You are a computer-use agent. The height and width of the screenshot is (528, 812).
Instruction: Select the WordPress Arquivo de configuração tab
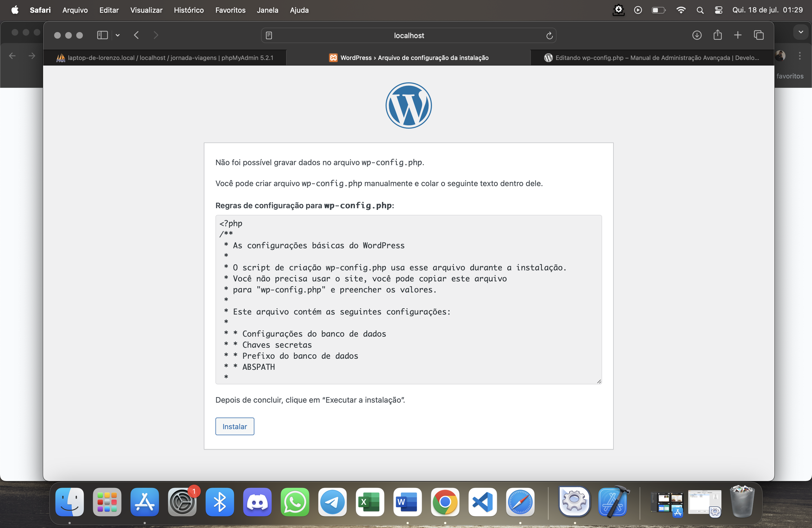tap(408, 58)
